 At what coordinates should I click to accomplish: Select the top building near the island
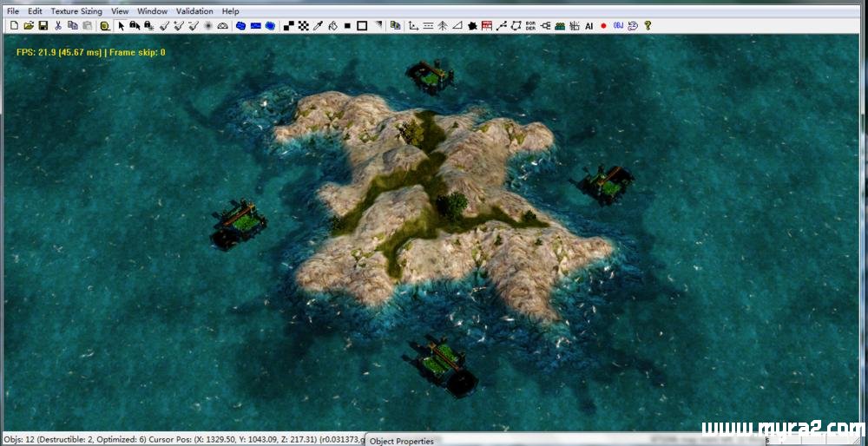pos(431,78)
